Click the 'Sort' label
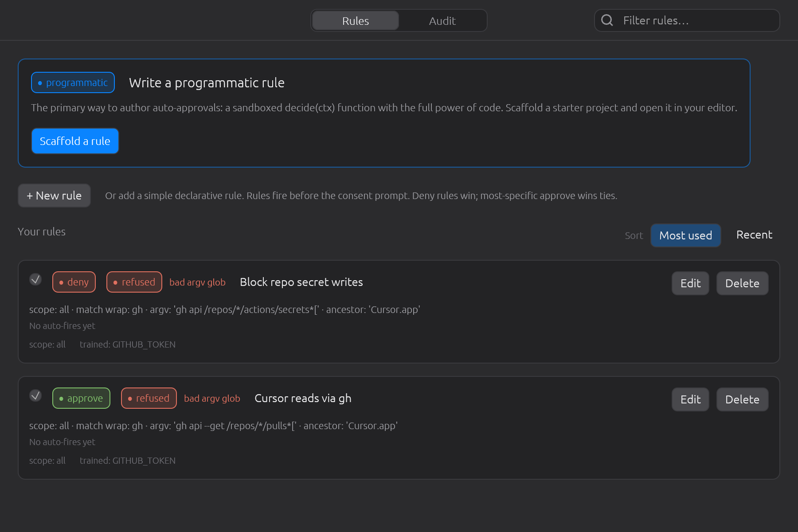The height and width of the screenshot is (532, 798). [x=634, y=235]
